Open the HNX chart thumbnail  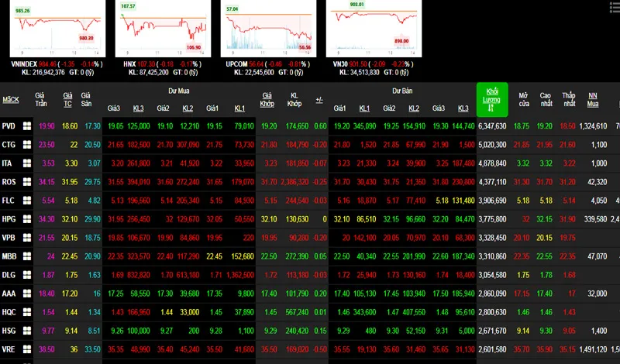coord(163,29)
